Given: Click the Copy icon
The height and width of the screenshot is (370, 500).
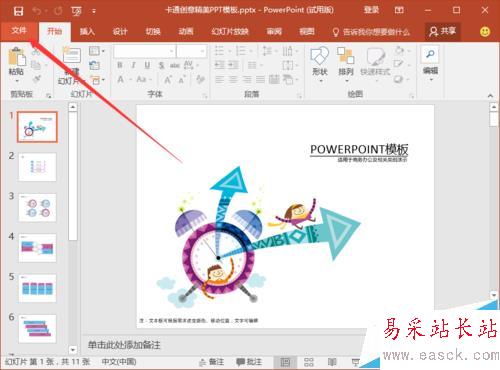Looking at the screenshot, I should (x=36, y=65).
